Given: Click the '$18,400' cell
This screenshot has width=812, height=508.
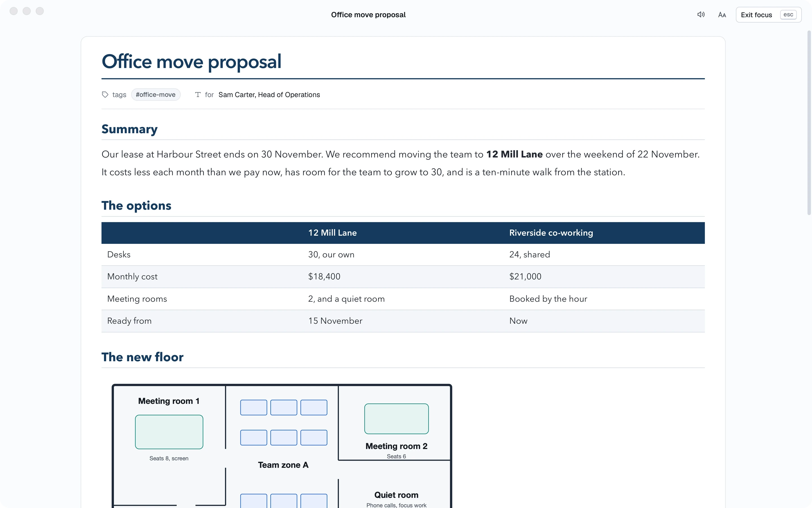Looking at the screenshot, I should pyautogui.click(x=324, y=277).
